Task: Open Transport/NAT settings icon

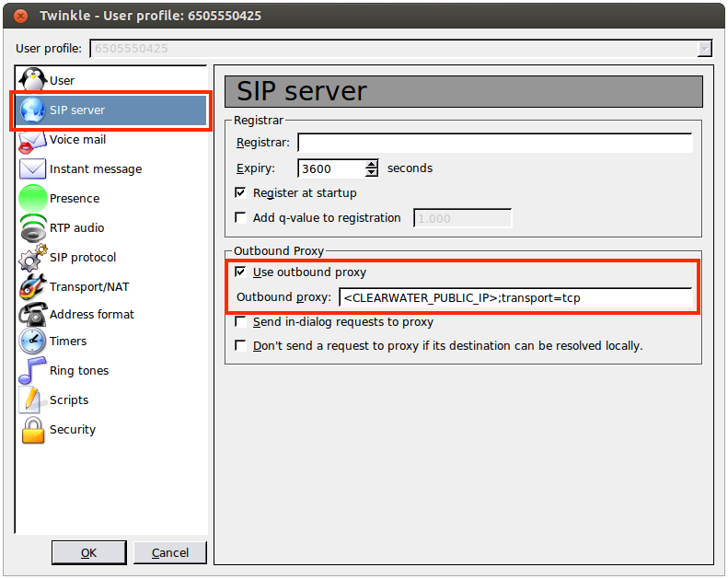Action: (x=33, y=287)
